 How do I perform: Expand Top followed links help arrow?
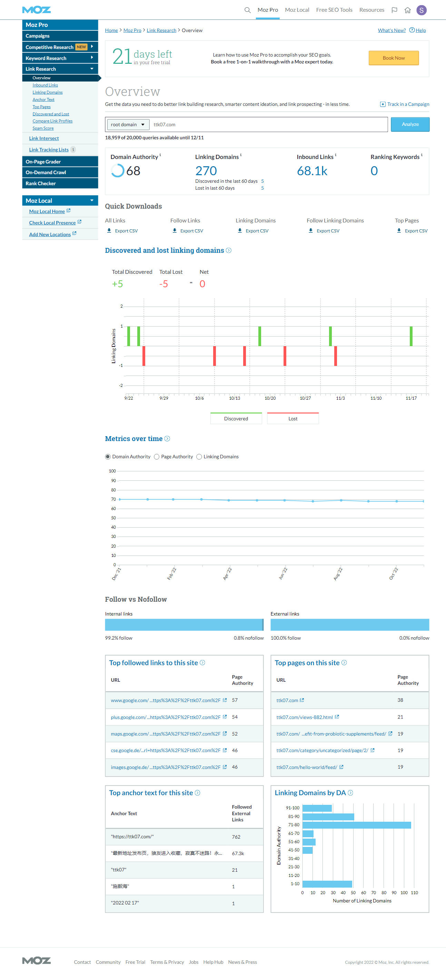tap(202, 663)
